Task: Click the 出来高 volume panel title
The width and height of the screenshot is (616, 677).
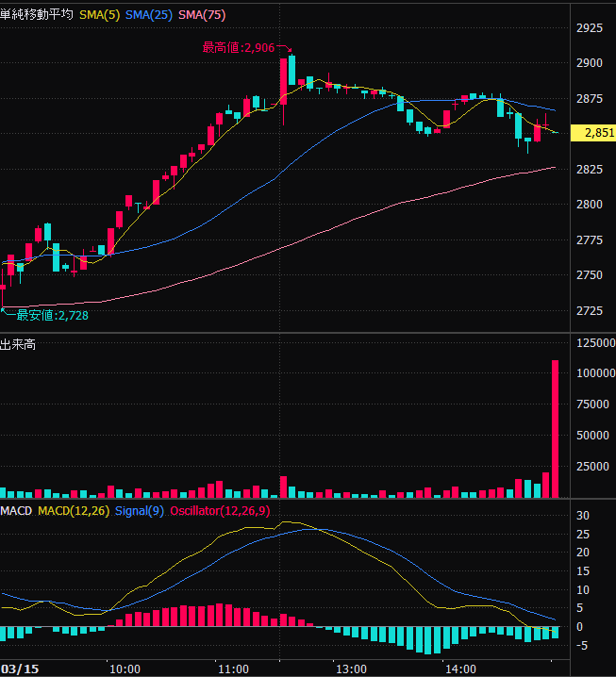Action: click(18, 344)
